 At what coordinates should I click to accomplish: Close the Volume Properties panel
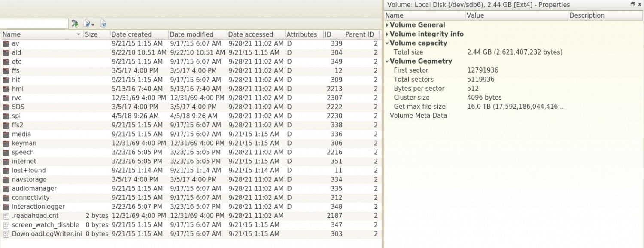640,4
